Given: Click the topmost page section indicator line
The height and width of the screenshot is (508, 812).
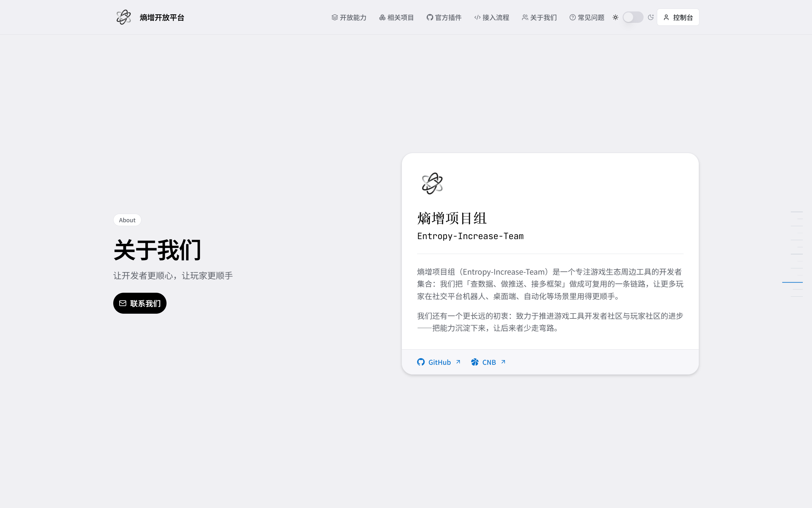Looking at the screenshot, I should point(796,212).
